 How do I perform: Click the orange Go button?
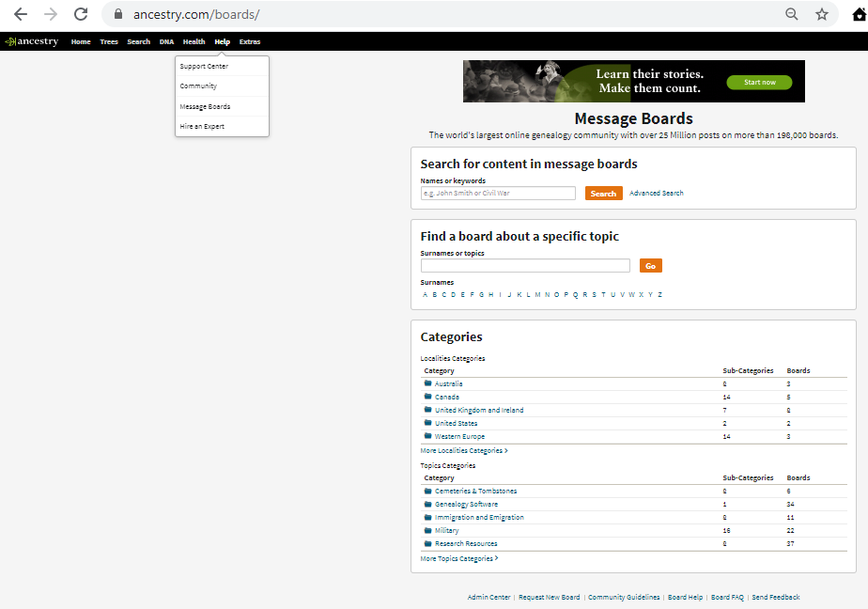tap(650, 266)
